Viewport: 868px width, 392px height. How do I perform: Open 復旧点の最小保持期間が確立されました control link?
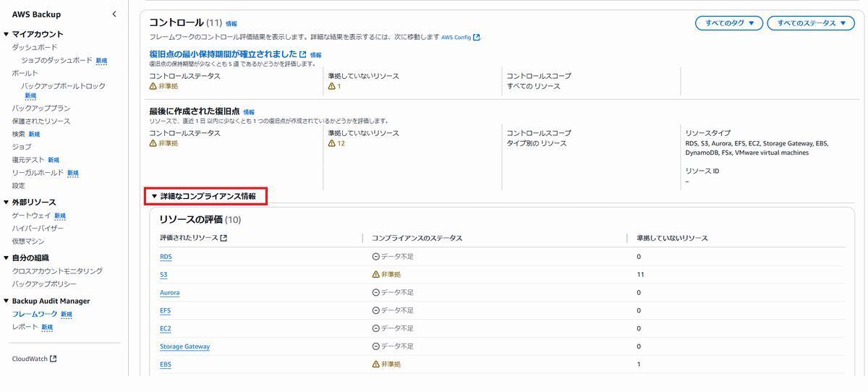click(224, 54)
